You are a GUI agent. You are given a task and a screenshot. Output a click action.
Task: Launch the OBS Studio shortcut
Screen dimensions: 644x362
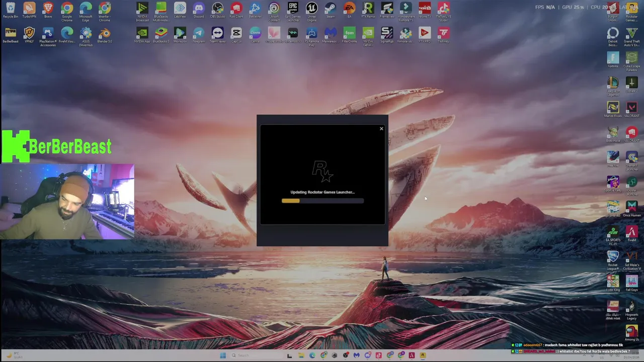click(x=217, y=11)
